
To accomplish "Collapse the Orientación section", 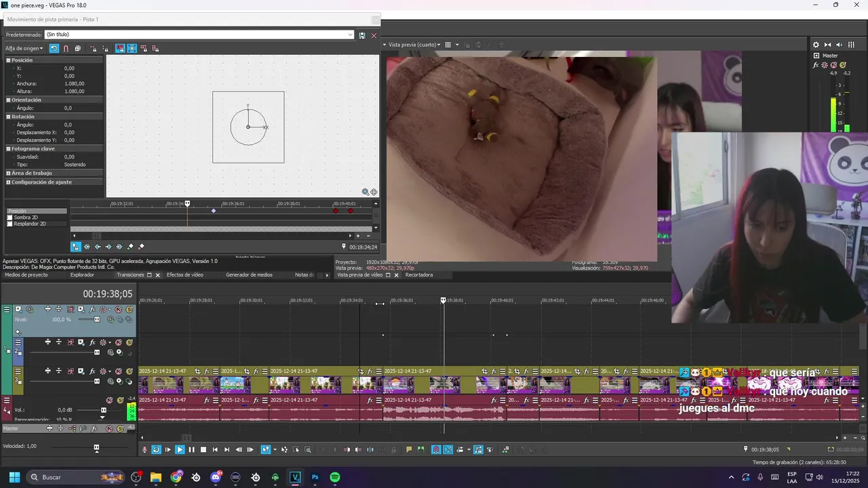I will (x=9, y=100).
